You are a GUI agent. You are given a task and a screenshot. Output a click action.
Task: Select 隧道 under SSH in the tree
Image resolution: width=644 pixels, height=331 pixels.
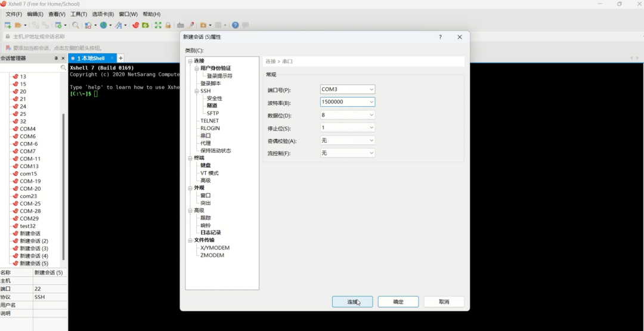coord(212,106)
